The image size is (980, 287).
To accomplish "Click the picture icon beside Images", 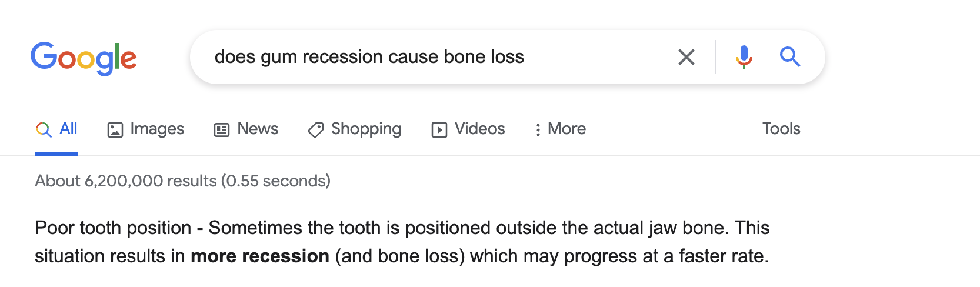I will 115,129.
